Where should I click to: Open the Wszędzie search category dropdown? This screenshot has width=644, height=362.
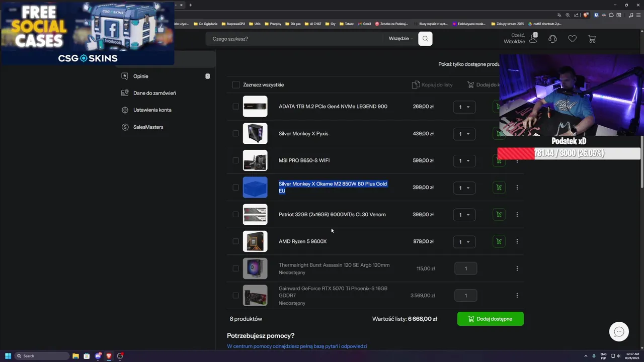400,39
